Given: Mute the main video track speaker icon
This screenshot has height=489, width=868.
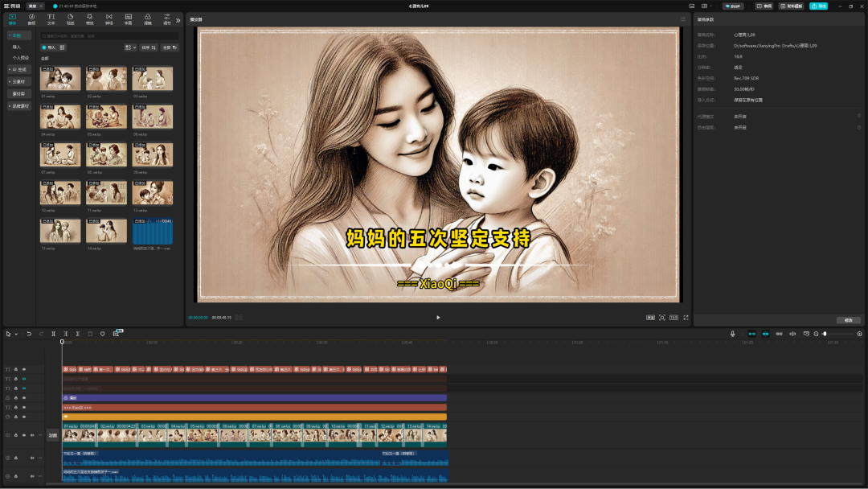Looking at the screenshot, I should (x=32, y=435).
